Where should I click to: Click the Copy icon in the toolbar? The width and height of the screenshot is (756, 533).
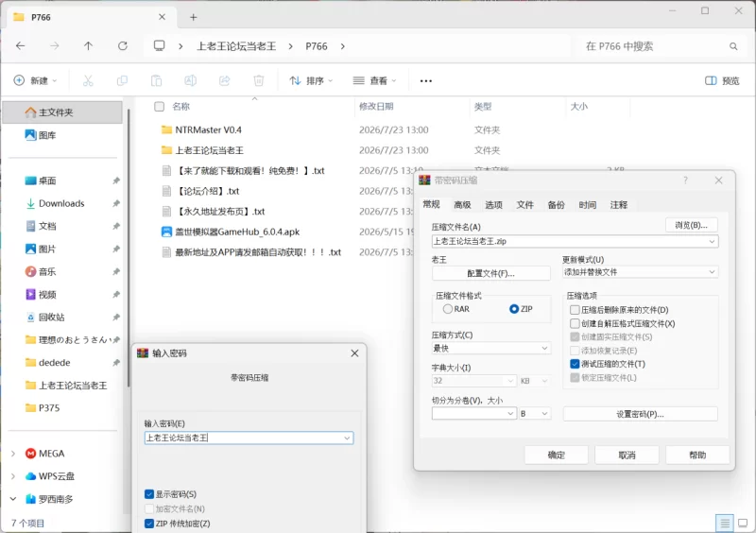click(122, 80)
